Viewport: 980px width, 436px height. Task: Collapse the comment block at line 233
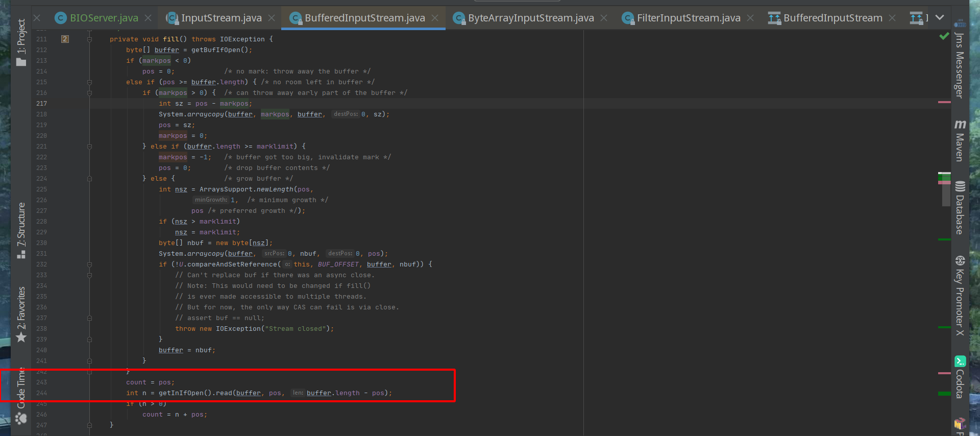[x=89, y=275]
